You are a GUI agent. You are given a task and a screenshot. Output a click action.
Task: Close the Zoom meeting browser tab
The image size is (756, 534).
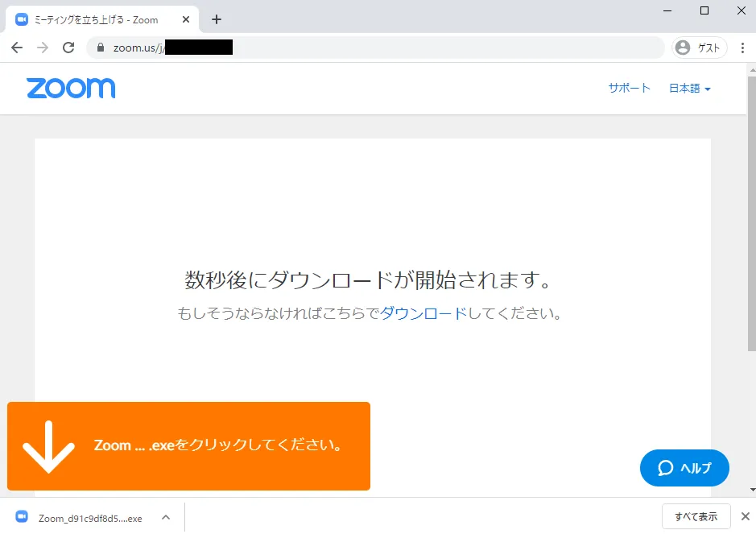coord(186,19)
